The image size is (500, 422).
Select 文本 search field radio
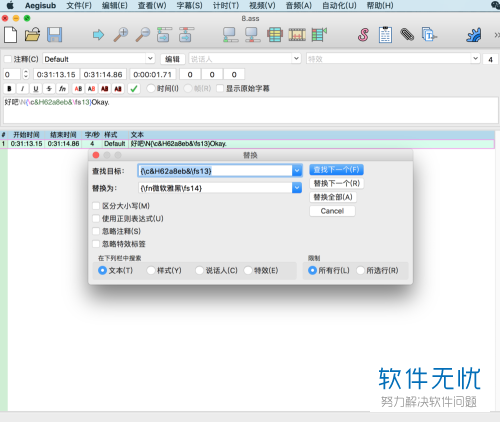coord(102,270)
